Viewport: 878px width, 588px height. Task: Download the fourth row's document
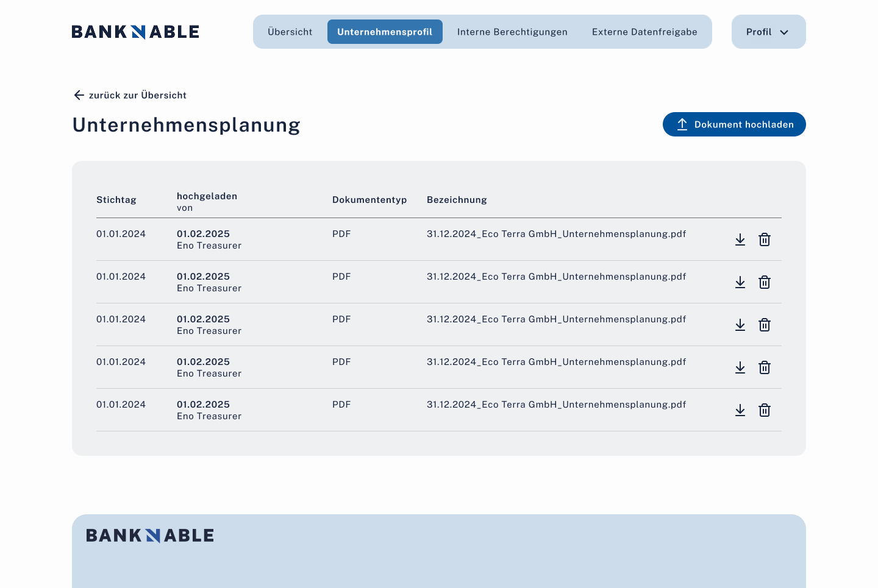(x=740, y=367)
